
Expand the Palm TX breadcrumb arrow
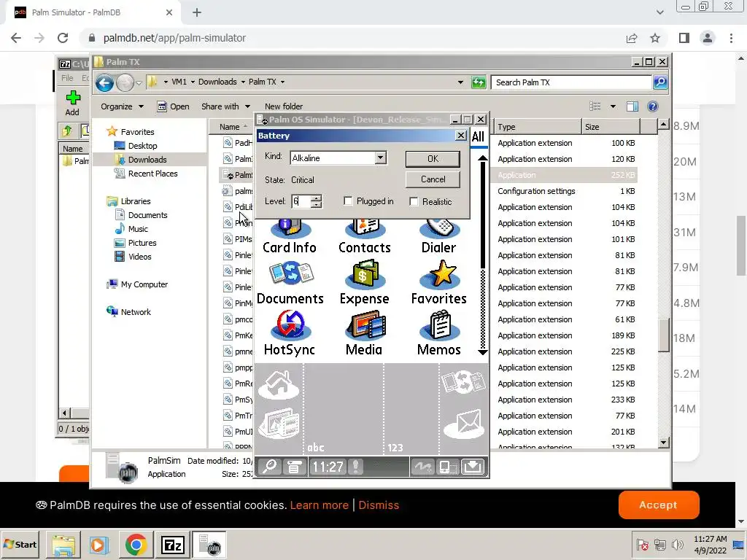coord(282,82)
